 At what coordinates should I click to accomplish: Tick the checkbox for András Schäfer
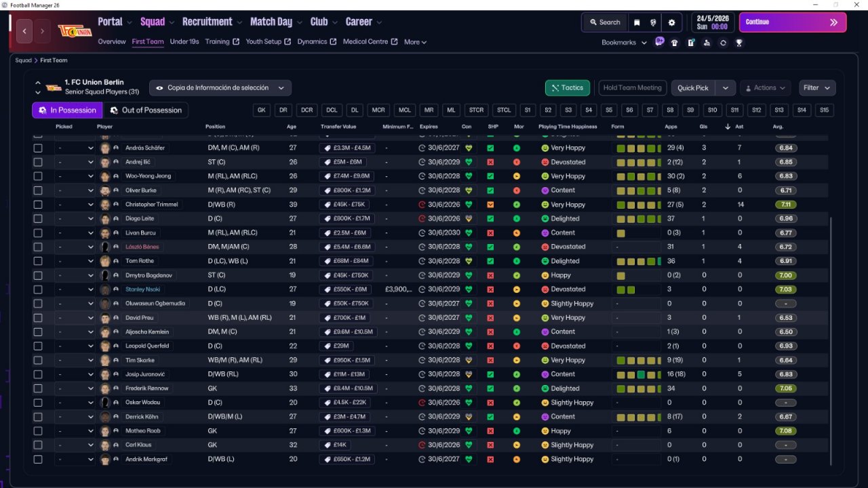38,148
